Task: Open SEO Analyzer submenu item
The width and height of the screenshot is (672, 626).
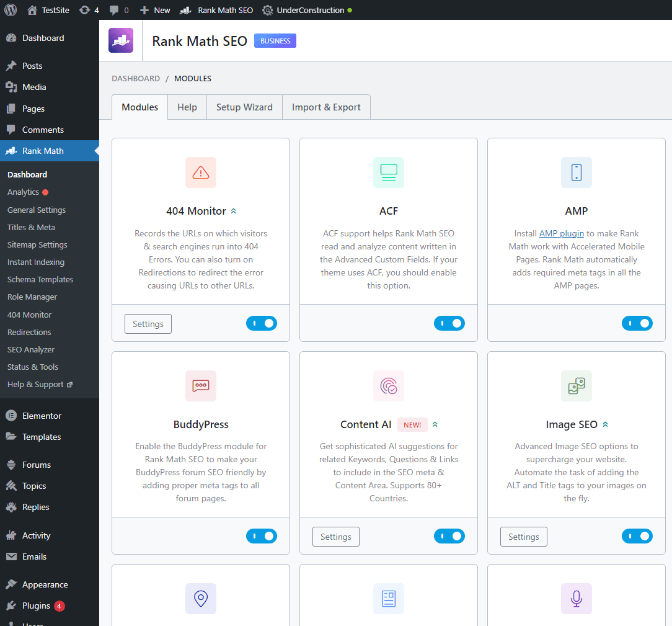Action: click(x=31, y=350)
